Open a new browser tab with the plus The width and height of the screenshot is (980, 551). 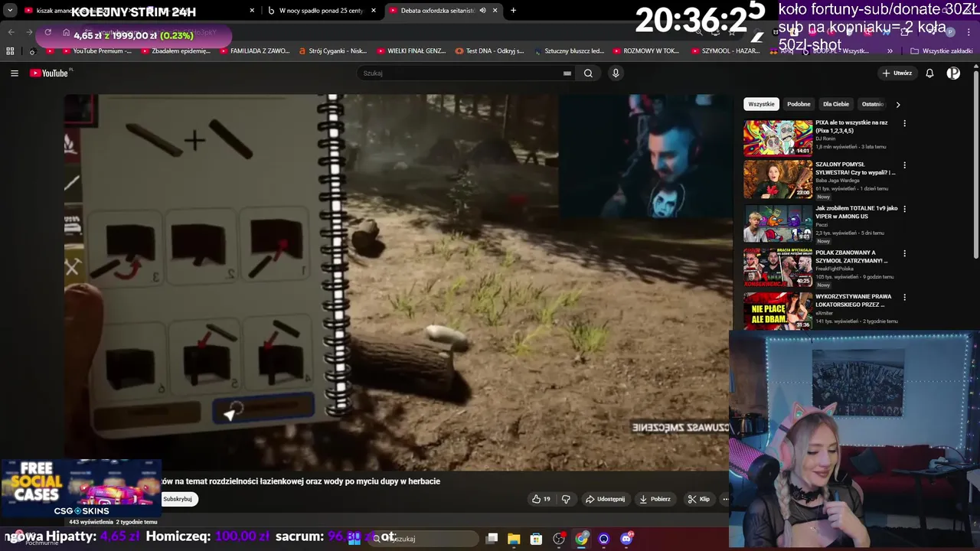tap(513, 11)
